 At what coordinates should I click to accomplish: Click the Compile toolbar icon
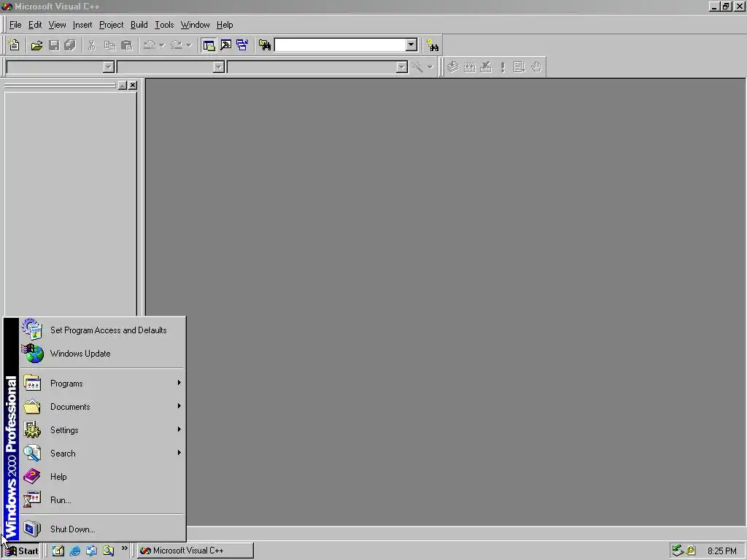pyautogui.click(x=453, y=67)
